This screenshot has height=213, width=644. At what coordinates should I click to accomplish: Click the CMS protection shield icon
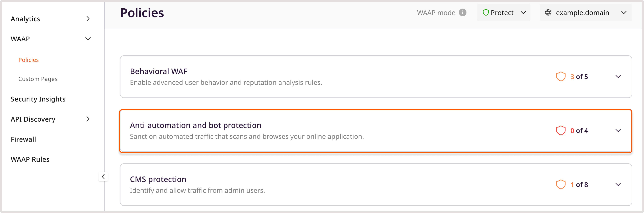click(561, 184)
